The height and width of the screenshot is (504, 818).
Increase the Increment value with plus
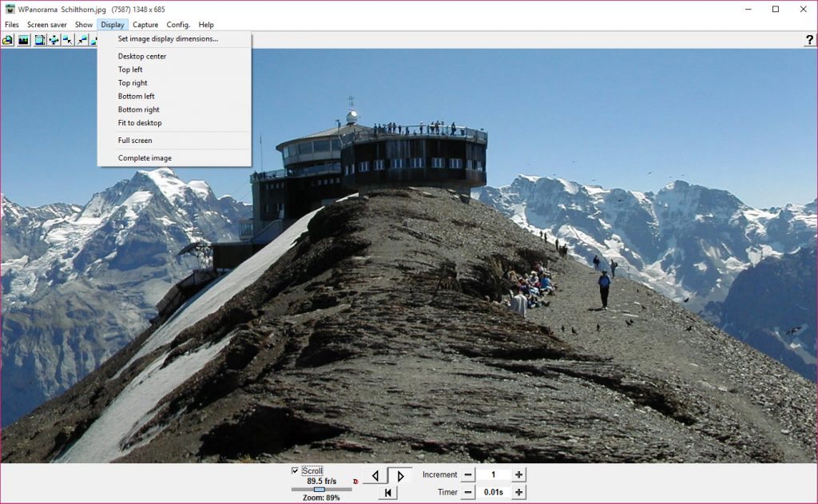tap(518, 474)
